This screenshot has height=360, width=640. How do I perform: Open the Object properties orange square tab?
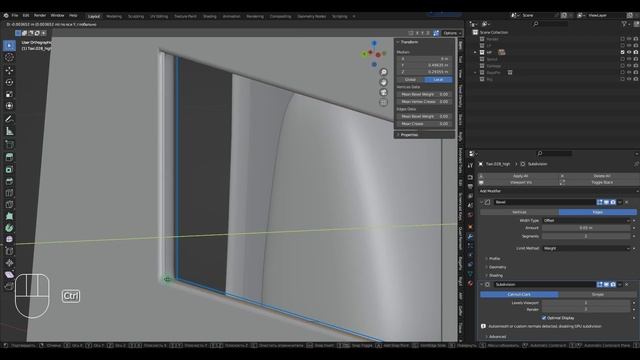pos(470,227)
